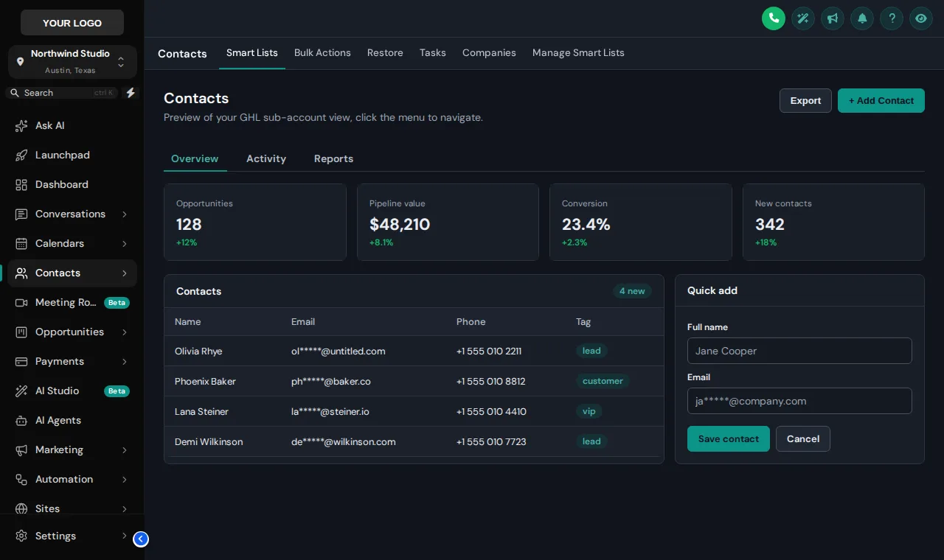Open Ask AI from sidebar
This screenshot has height=560, width=944.
coord(72,126)
